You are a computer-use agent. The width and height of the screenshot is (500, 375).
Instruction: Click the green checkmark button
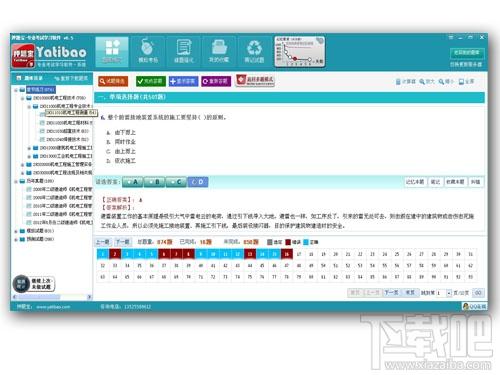click(151, 81)
